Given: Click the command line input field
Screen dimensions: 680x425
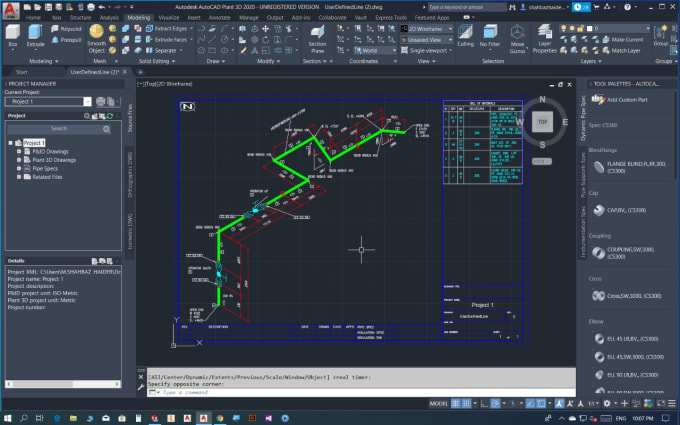Looking at the screenshot, I should [366, 392].
